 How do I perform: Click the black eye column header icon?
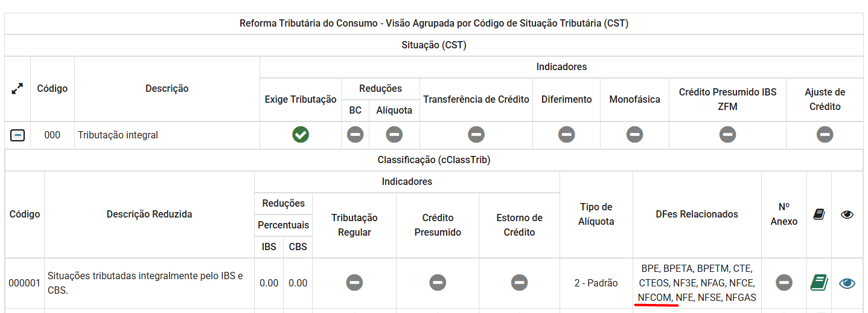point(847,215)
